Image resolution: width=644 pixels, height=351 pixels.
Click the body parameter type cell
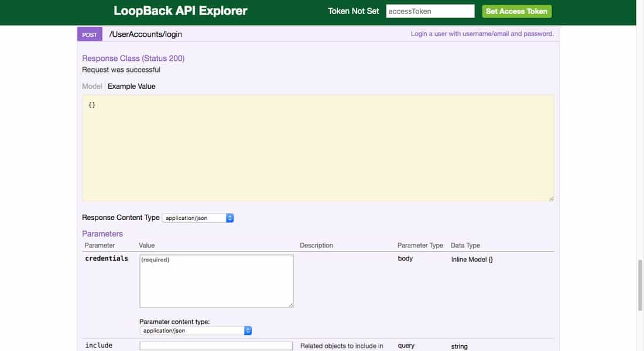pos(405,259)
